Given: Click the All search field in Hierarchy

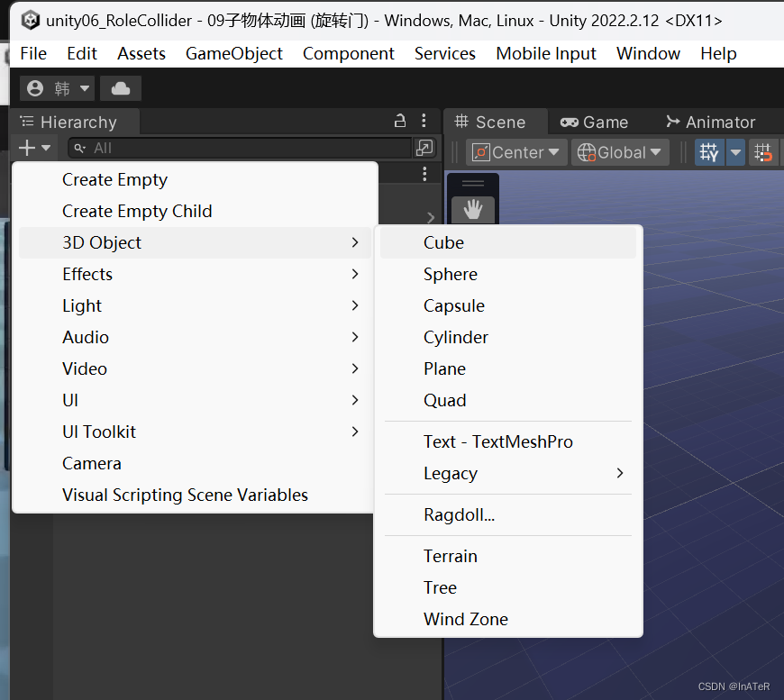Looking at the screenshot, I should point(225,148).
